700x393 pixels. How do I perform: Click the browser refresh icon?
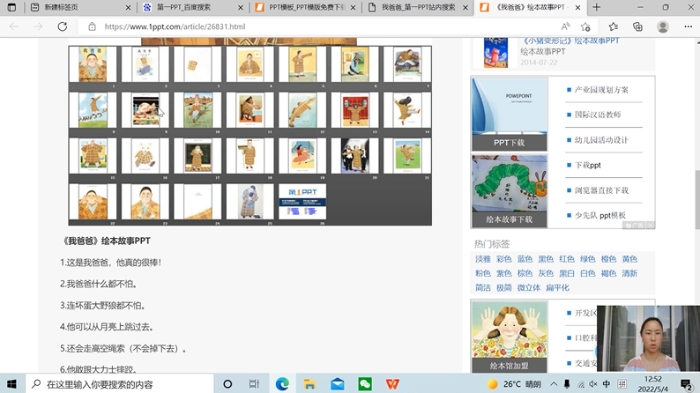pyautogui.click(x=62, y=26)
